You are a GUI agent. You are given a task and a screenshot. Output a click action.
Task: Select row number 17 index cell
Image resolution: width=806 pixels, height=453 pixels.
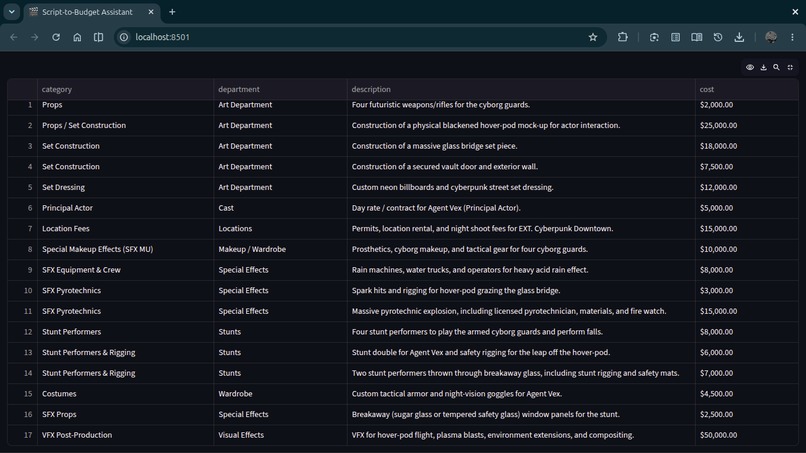[23, 434]
